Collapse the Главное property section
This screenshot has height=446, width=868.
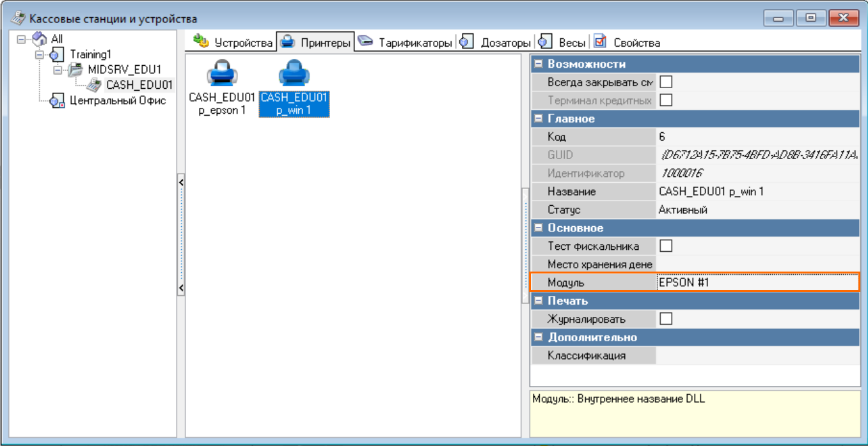pyautogui.click(x=538, y=119)
